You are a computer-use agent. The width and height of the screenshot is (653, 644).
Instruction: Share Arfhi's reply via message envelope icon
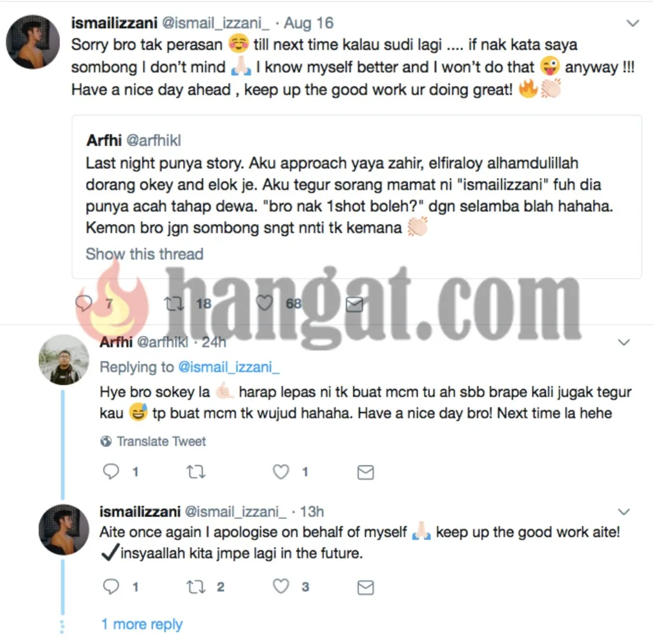tap(365, 472)
